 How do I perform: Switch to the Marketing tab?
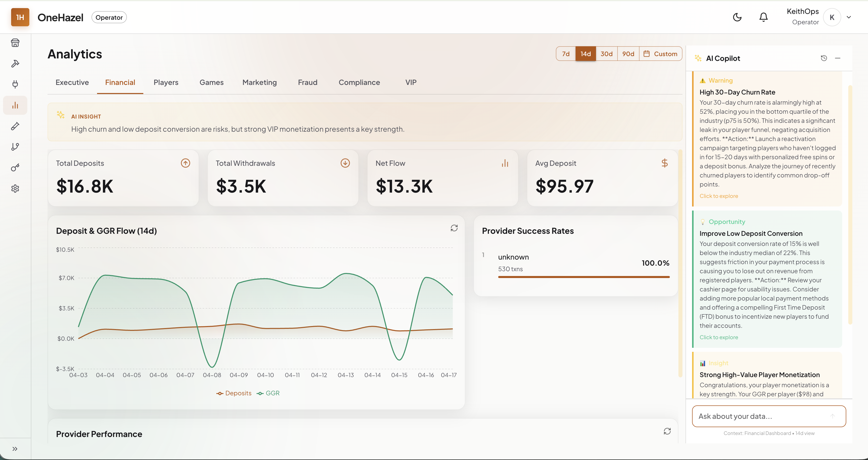click(259, 82)
